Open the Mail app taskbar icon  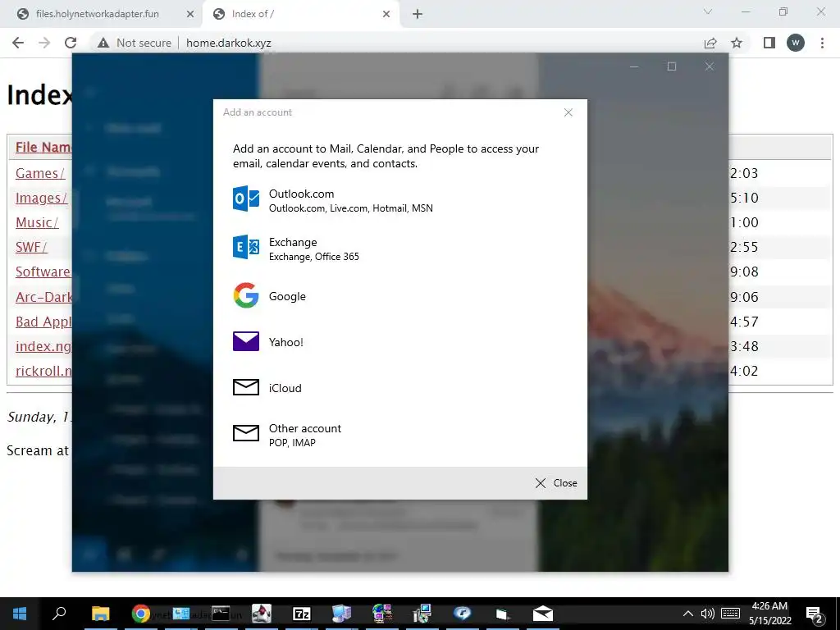543,614
